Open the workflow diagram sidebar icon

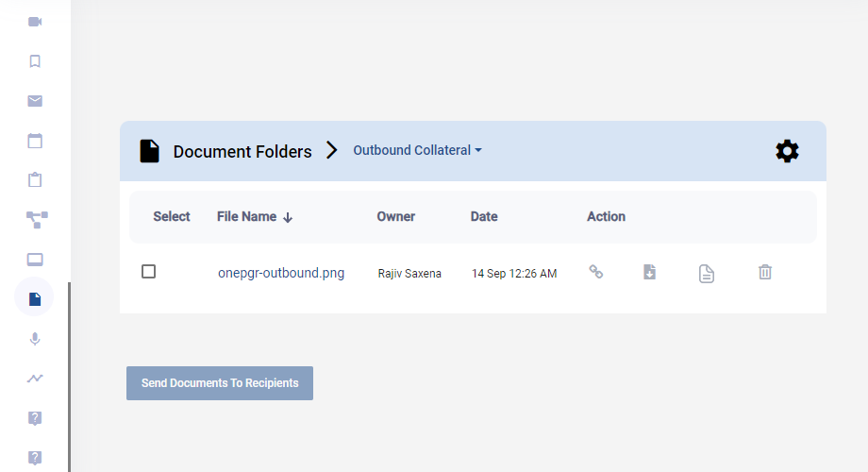coord(37,220)
